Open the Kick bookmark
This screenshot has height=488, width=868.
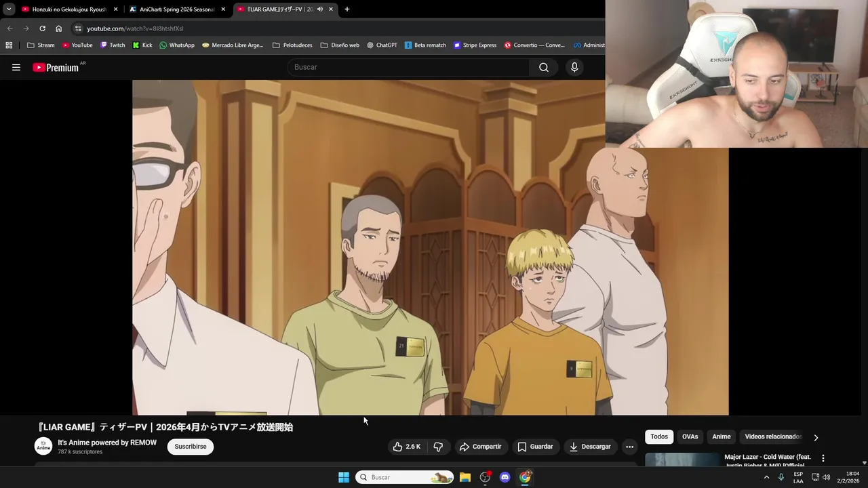[x=142, y=45]
